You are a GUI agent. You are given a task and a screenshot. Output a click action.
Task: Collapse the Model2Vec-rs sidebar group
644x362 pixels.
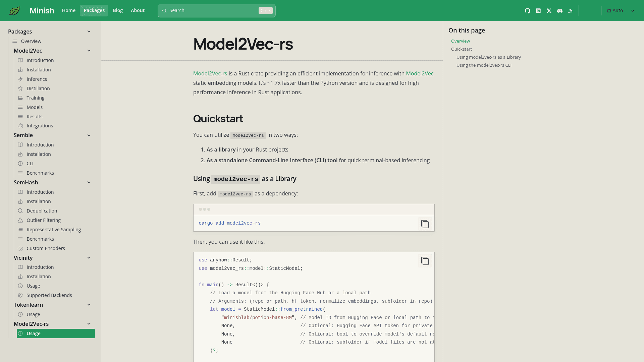[x=89, y=324]
